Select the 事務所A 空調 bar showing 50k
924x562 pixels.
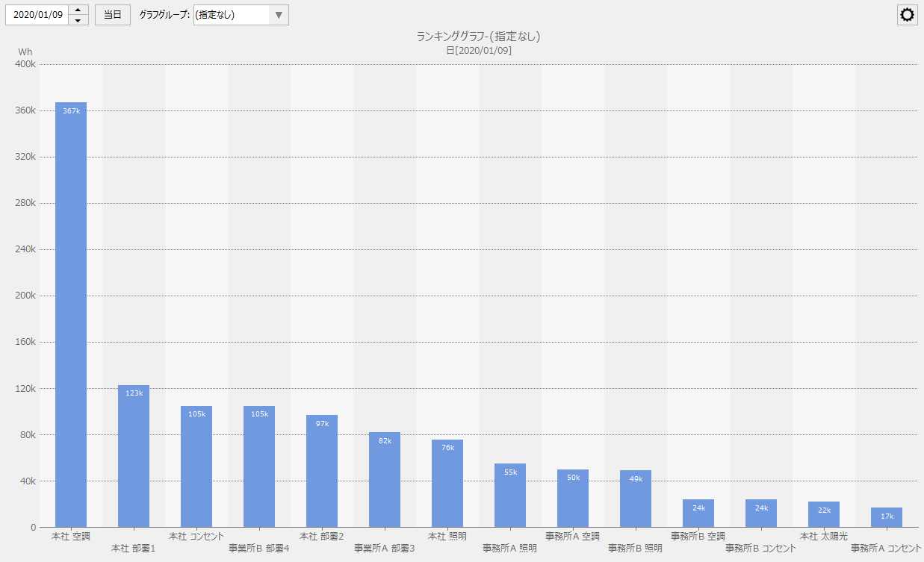click(573, 497)
